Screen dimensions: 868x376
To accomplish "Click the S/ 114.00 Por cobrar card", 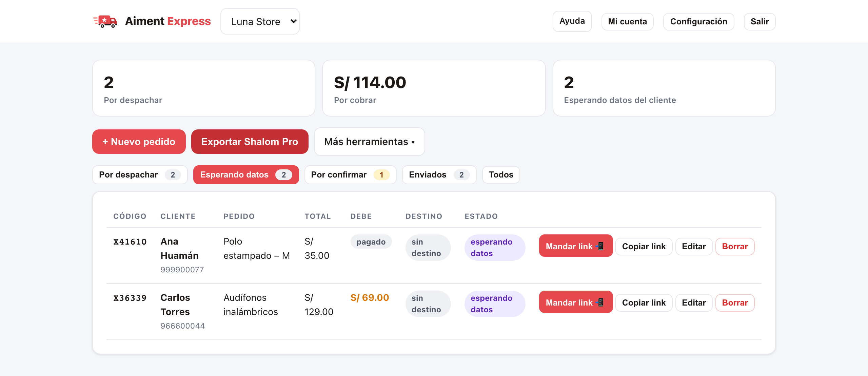I will pos(434,88).
